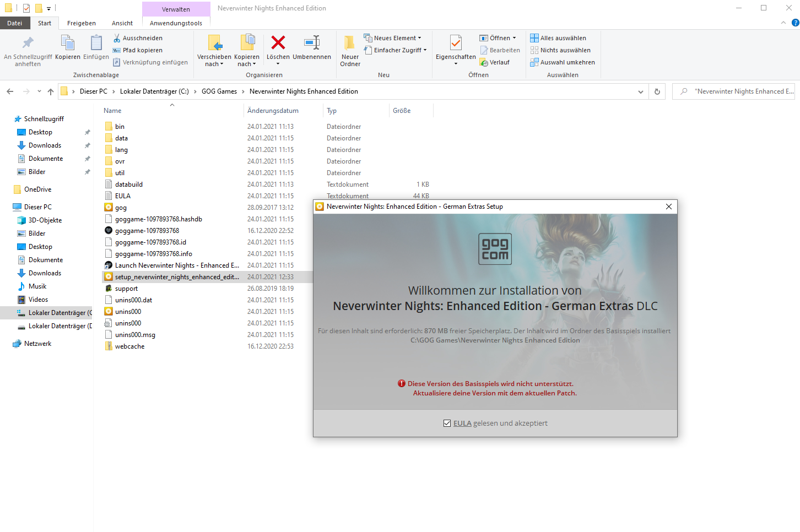800x532 pixels.
Task: Go to Dieser PC breadcrumb
Action: pyautogui.click(x=93, y=91)
